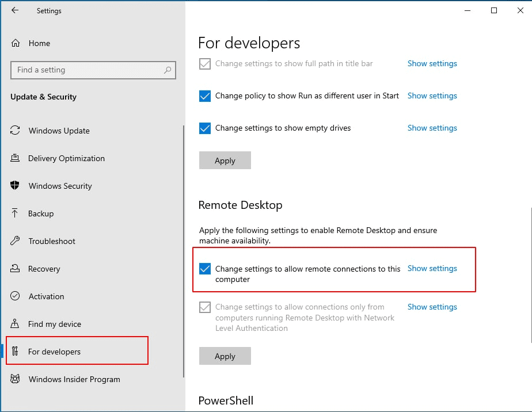Open the Activation page
The image size is (532, 412).
pos(46,296)
